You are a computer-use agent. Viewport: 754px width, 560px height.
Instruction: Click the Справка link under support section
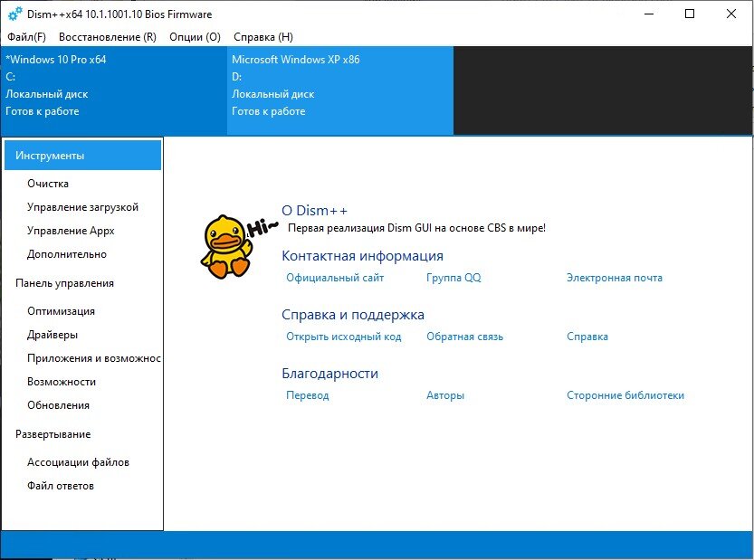point(587,337)
